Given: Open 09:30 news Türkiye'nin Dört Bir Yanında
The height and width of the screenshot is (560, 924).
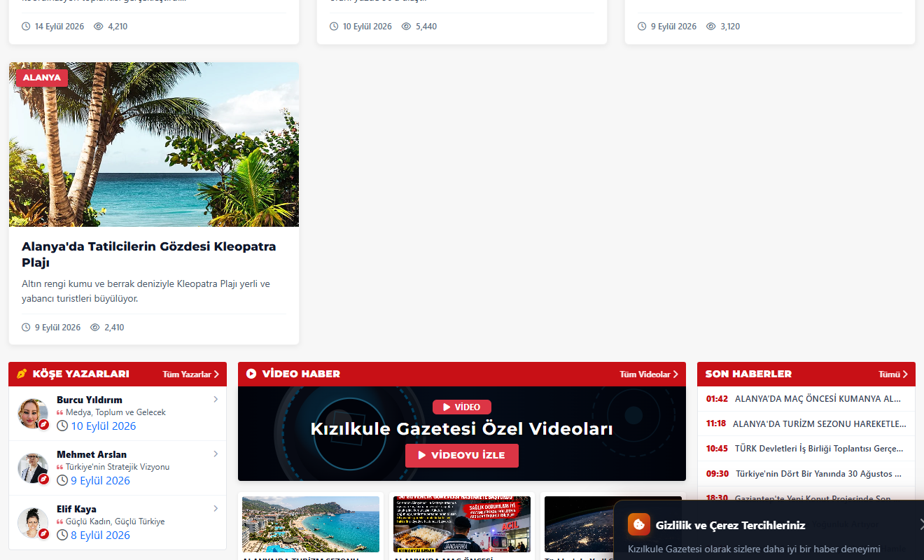Looking at the screenshot, I should pos(806,474).
